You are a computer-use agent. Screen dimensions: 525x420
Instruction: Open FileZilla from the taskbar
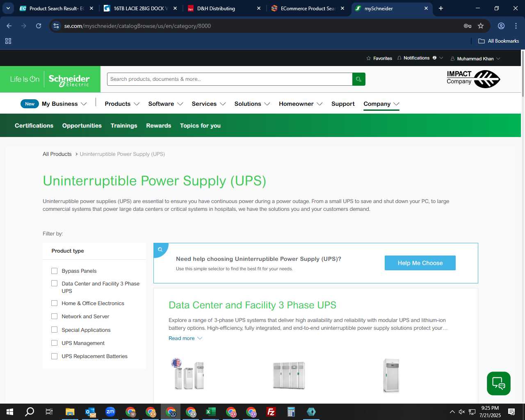271,412
